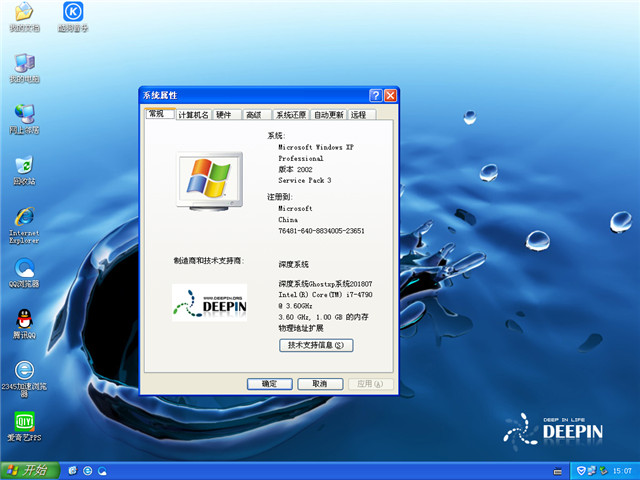Click the Intel(R) Core(TM) i7-4790 text
Viewport: 640px width, 480px height.
[x=325, y=295]
